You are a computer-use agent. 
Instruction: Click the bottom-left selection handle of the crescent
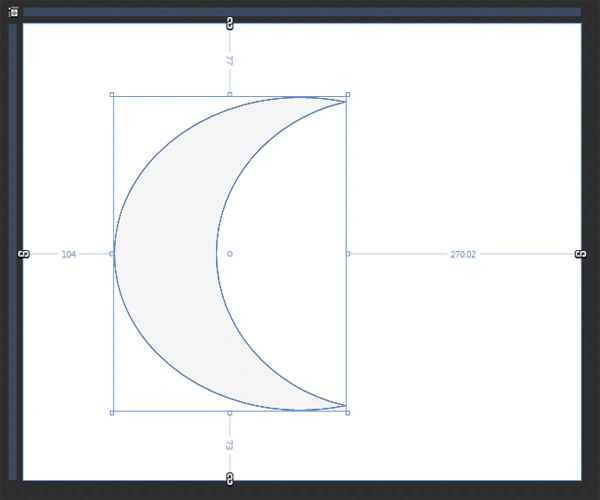(x=112, y=413)
